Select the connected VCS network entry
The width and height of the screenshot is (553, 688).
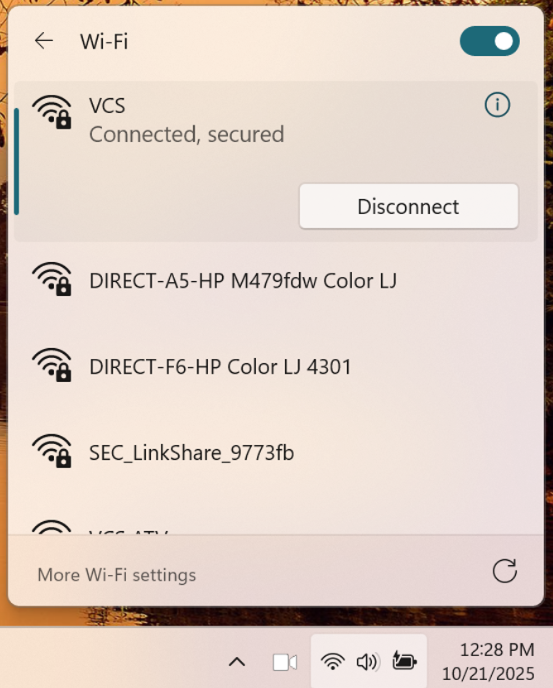tap(276, 161)
